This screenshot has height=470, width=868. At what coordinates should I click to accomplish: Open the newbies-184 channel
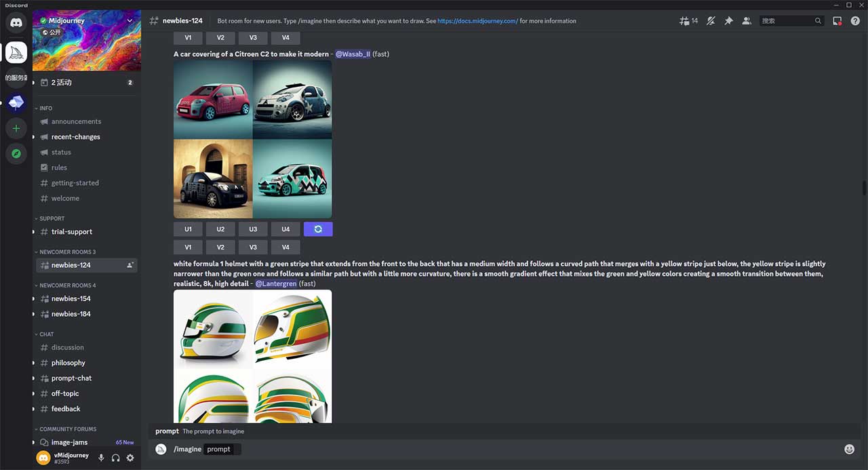tap(87, 314)
